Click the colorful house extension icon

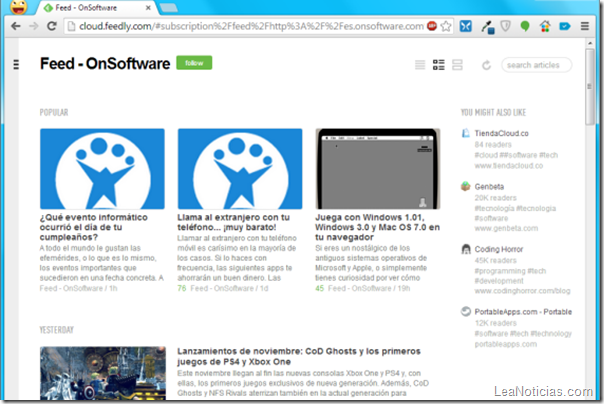point(545,26)
